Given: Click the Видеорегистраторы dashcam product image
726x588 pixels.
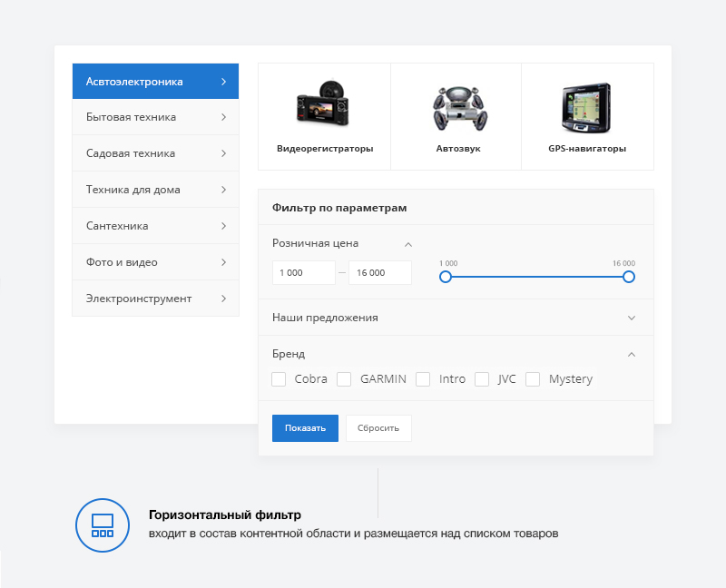Looking at the screenshot, I should point(324,105).
